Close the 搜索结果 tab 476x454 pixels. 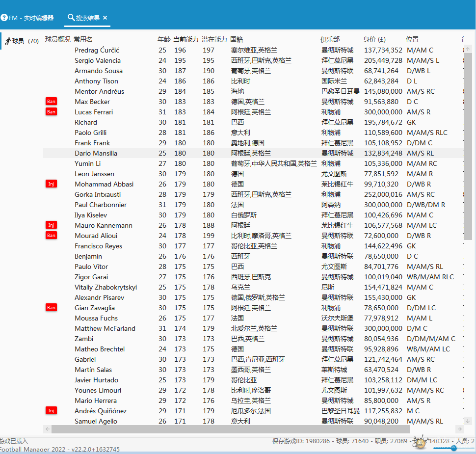point(105,18)
